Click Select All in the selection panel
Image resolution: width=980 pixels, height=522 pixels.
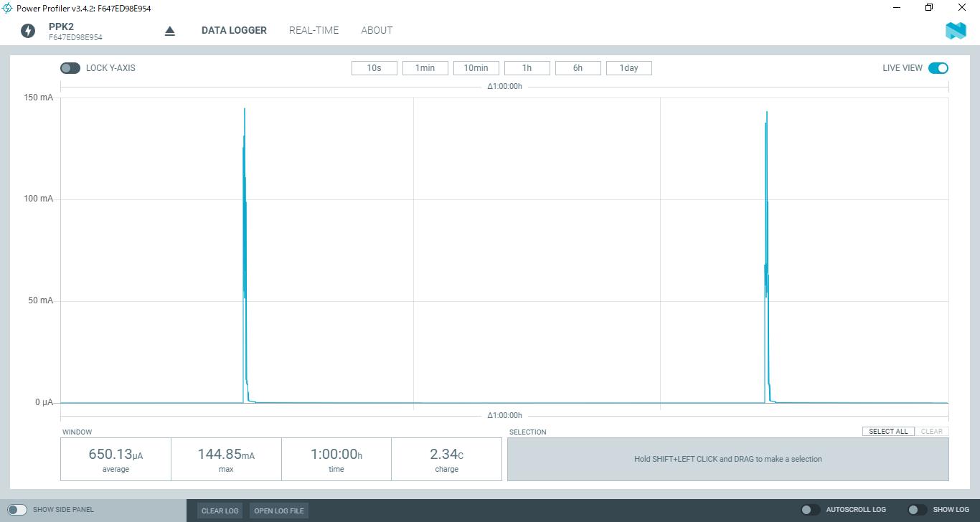[x=888, y=432]
